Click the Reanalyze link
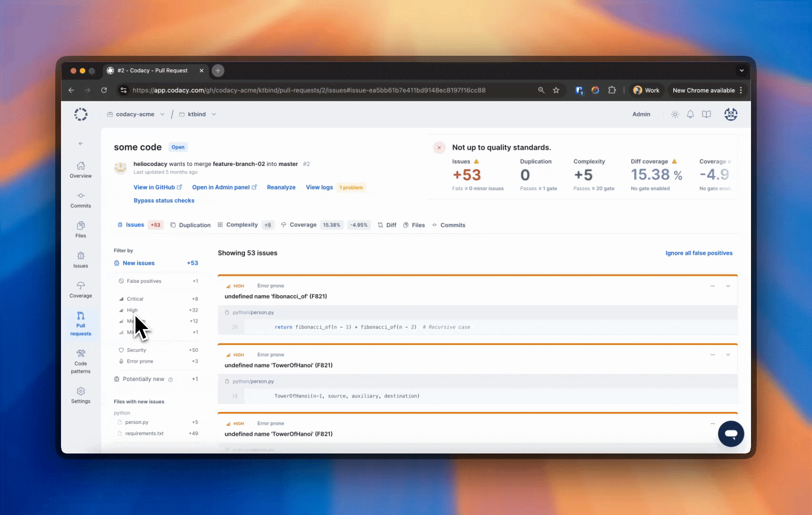 [281, 187]
